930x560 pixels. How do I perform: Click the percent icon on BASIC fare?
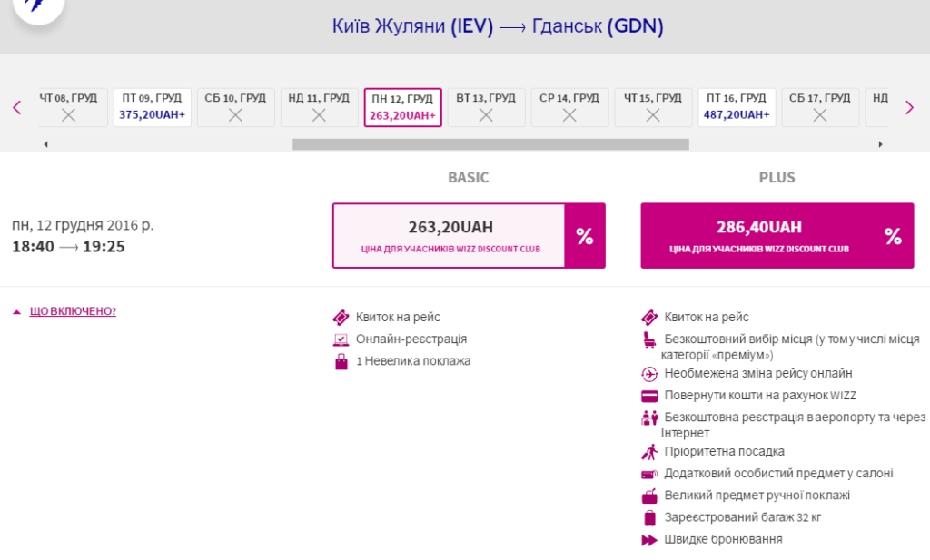point(585,236)
